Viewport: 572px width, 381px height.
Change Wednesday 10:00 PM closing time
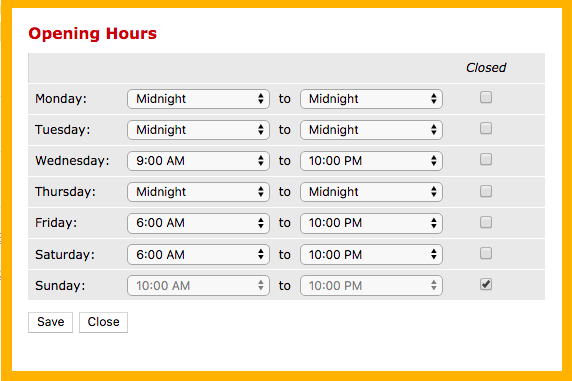pyautogui.click(x=371, y=161)
